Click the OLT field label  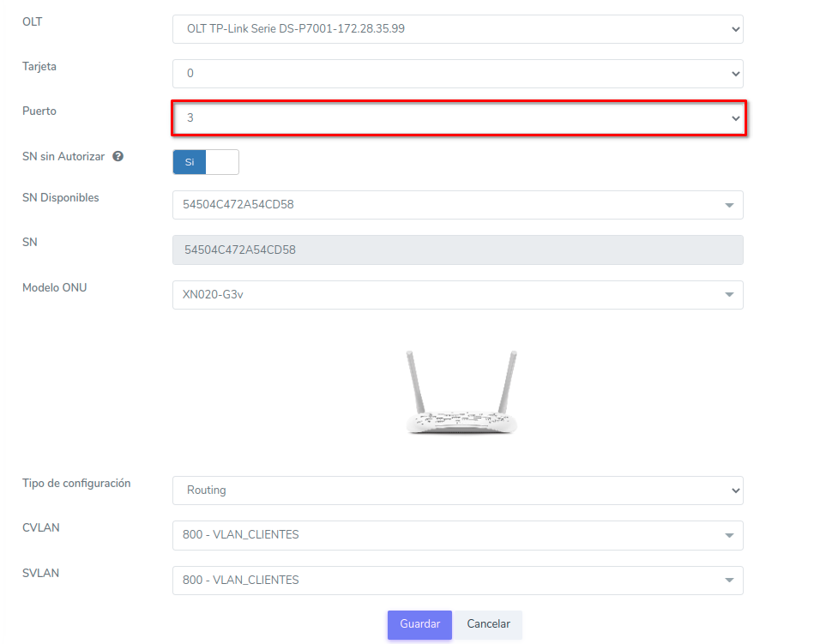coord(32,21)
